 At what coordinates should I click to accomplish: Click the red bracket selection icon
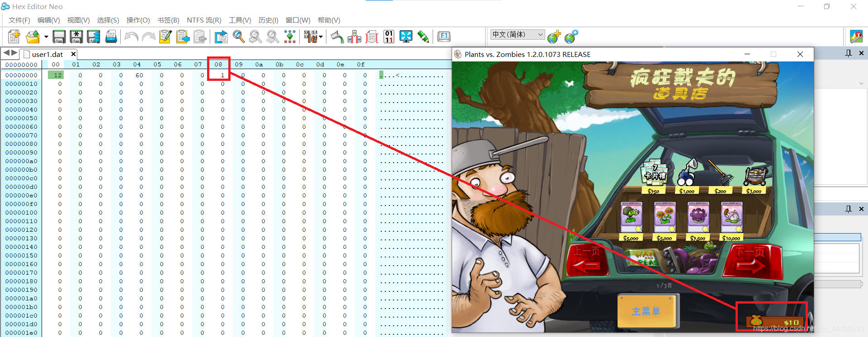click(x=372, y=37)
